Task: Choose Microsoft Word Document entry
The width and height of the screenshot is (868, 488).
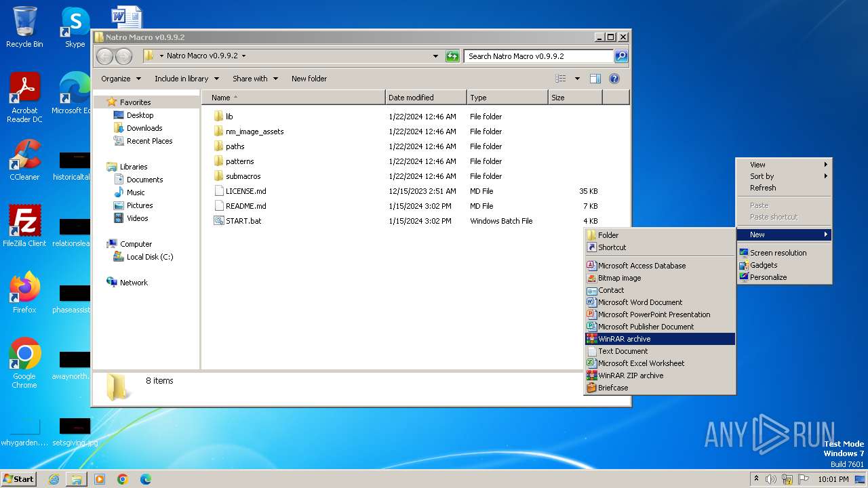Action: 660,302
